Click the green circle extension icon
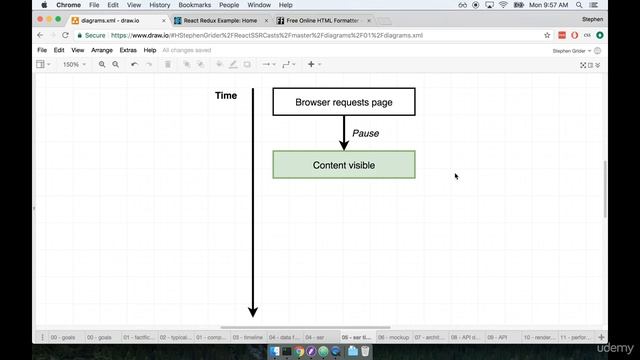Image resolution: width=640 pixels, height=360 pixels. click(x=600, y=36)
